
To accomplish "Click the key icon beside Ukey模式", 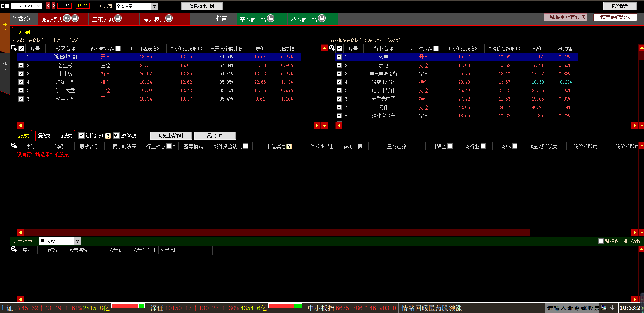I will [67, 18].
